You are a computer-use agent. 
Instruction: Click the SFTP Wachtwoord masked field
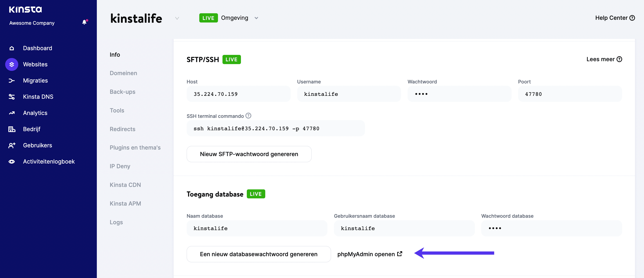[460, 94]
